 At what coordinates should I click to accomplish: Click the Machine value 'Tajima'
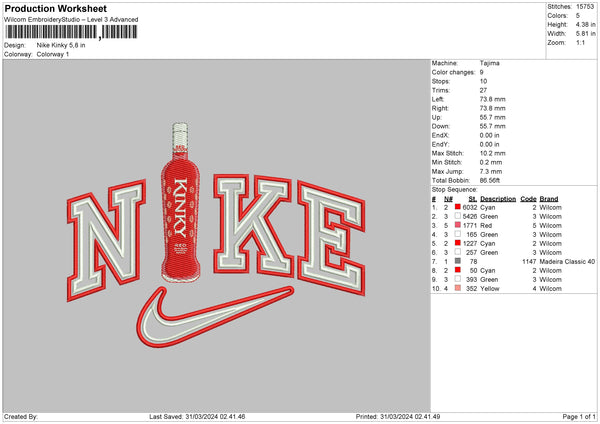489,63
